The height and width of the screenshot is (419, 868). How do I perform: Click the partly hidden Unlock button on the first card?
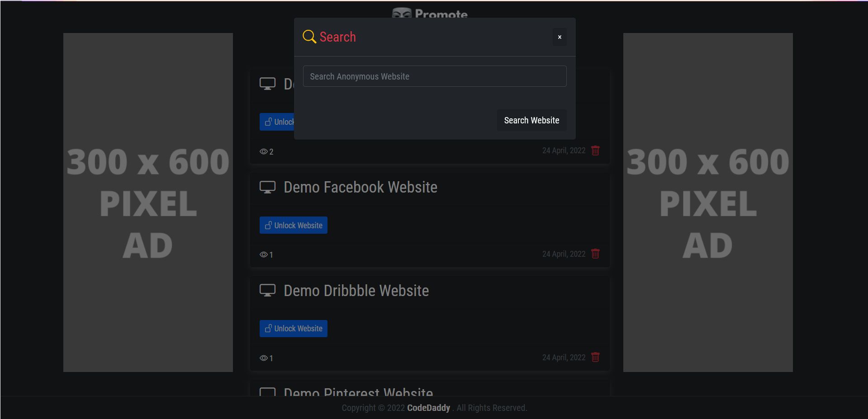[277, 122]
